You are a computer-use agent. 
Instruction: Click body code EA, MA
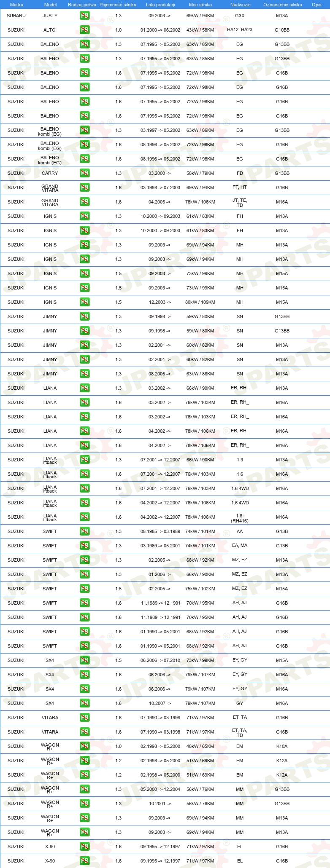coord(240,546)
